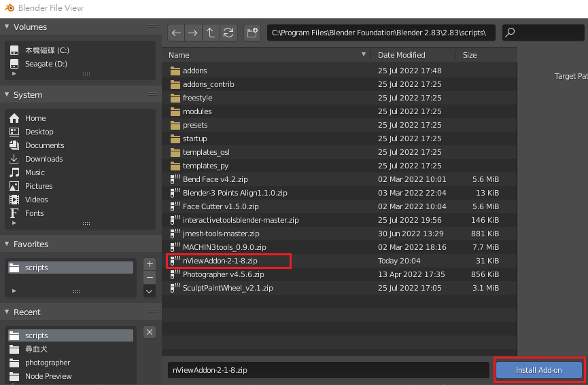
Task: Select Blender-3 Points Align1.1.0.zip
Action: pyautogui.click(x=340, y=193)
